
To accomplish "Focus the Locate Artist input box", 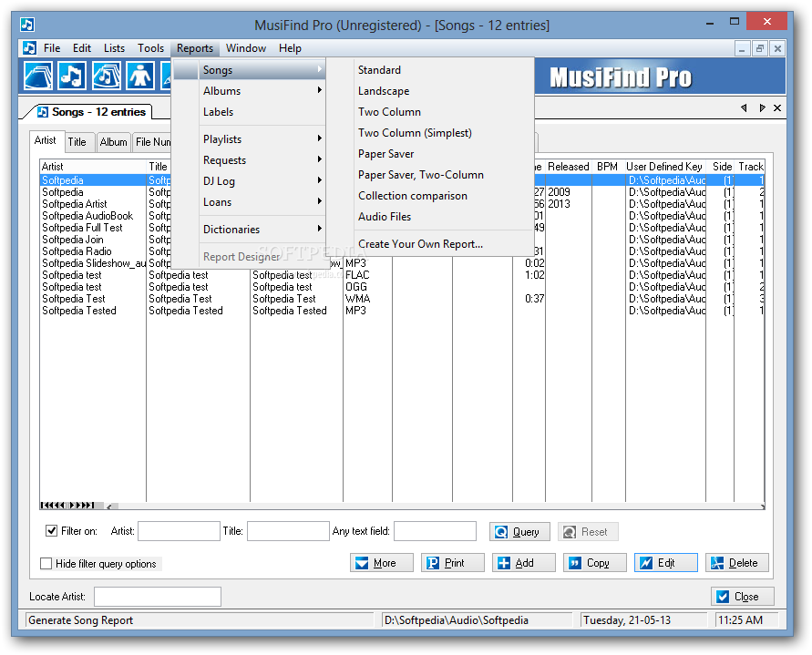I will pos(158,597).
